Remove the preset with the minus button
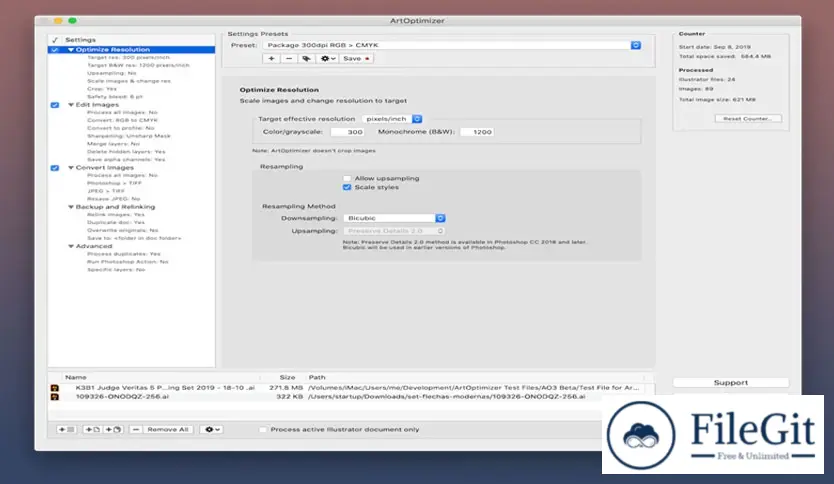The image size is (834, 484). [289, 59]
